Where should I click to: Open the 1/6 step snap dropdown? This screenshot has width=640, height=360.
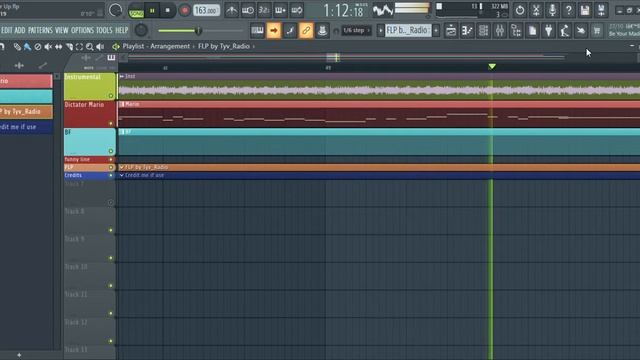356,30
